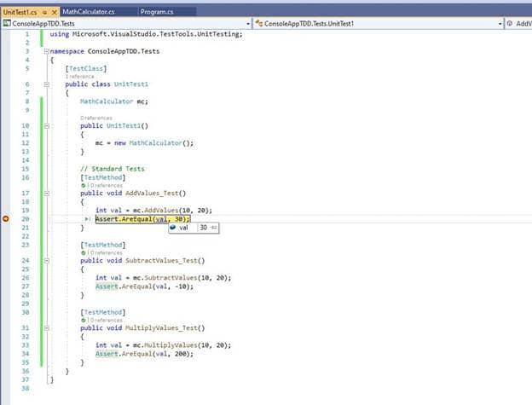Click green test status icon above AddValues_Test
The height and width of the screenshot is (405, 532).
pyautogui.click(x=84, y=186)
